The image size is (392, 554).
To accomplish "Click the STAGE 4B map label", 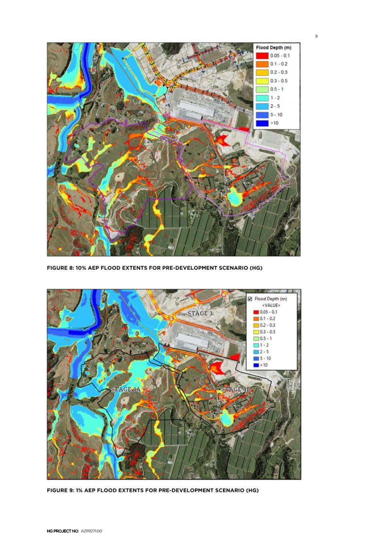I will [x=236, y=390].
